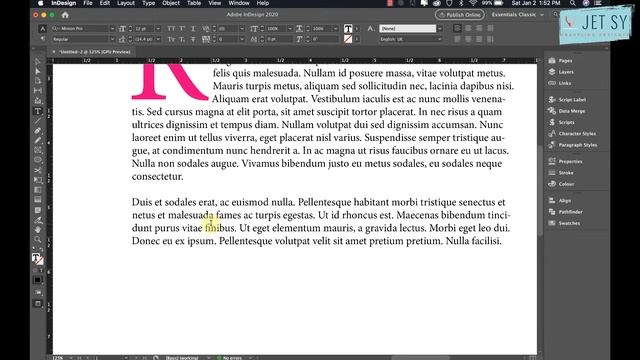The width and height of the screenshot is (640, 360).
Task: Select the Page tool
Action: click(38, 81)
